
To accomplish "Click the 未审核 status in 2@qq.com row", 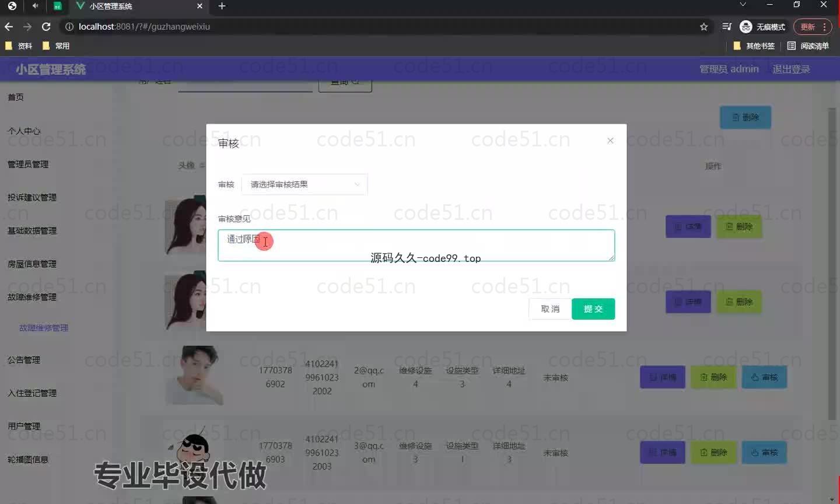I will pyautogui.click(x=555, y=377).
